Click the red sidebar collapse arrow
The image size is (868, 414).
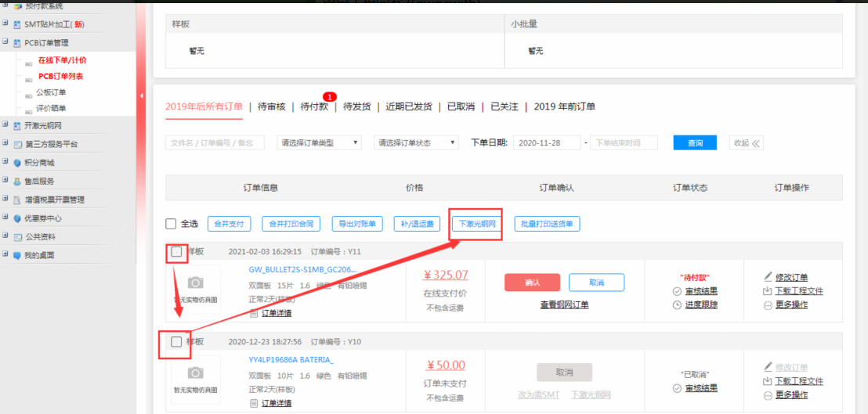141,95
